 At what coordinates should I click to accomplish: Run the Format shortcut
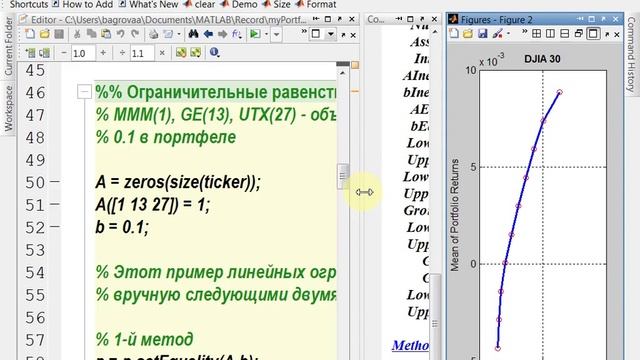316,4
